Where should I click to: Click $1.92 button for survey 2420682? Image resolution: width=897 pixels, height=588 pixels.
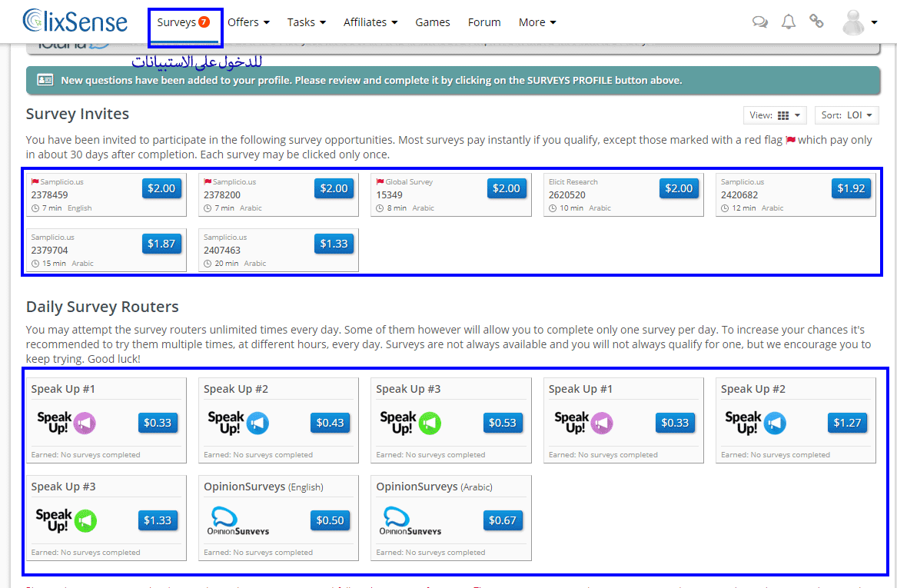(851, 188)
